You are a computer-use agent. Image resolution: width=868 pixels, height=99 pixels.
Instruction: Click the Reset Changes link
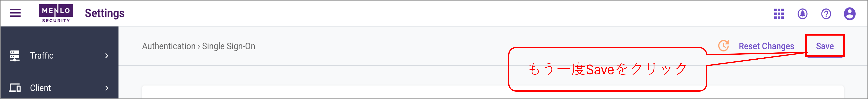pyautogui.click(x=766, y=46)
